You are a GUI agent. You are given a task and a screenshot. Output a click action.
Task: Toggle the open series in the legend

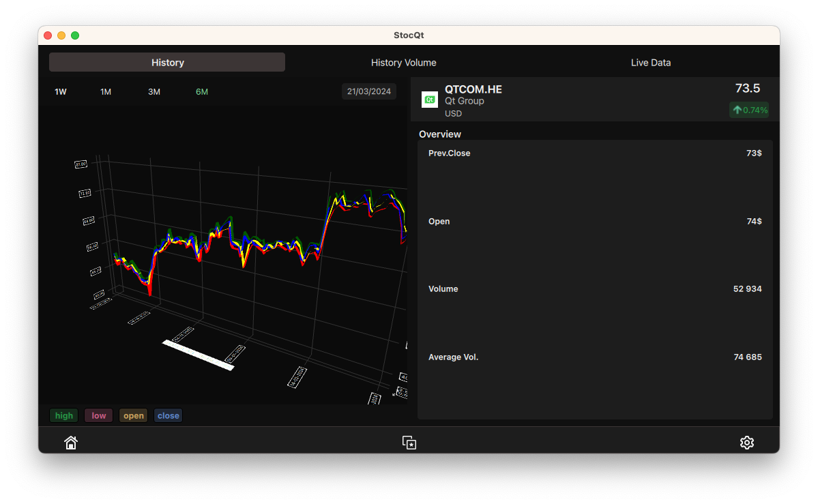click(133, 415)
